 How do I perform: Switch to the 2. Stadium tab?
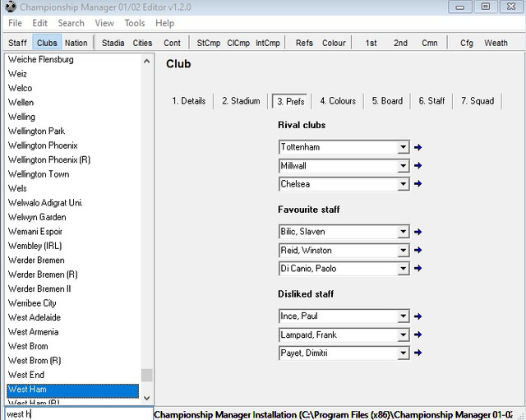[x=241, y=101]
